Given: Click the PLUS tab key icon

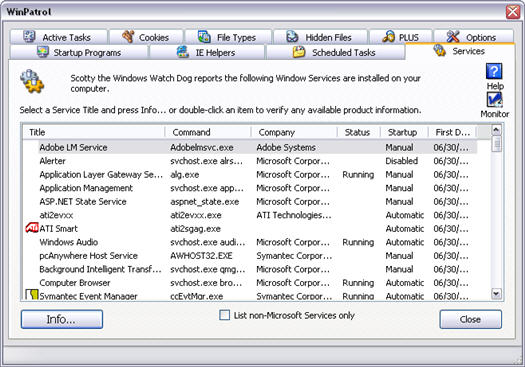Looking at the screenshot, I should coord(388,36).
